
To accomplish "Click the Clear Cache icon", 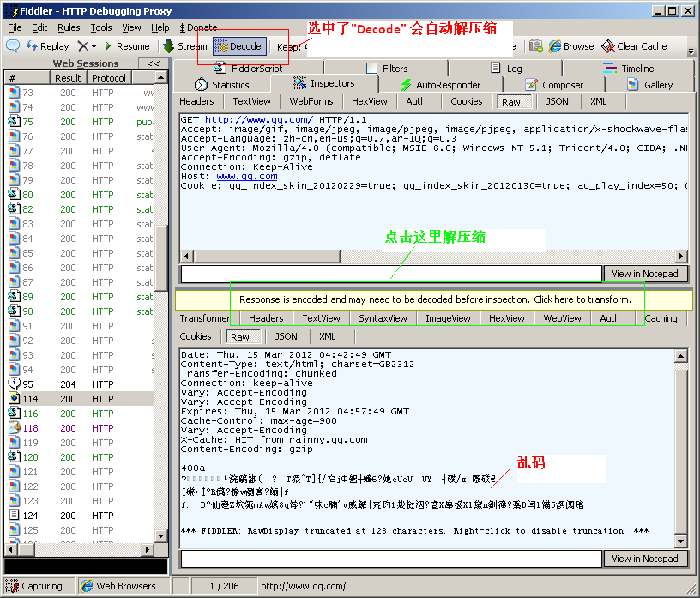I will click(x=608, y=46).
